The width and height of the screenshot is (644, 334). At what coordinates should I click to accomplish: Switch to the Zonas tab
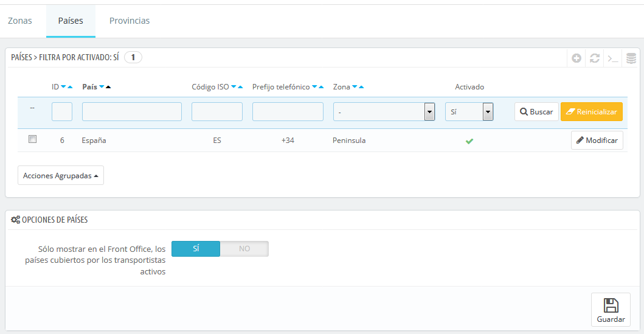tap(19, 21)
